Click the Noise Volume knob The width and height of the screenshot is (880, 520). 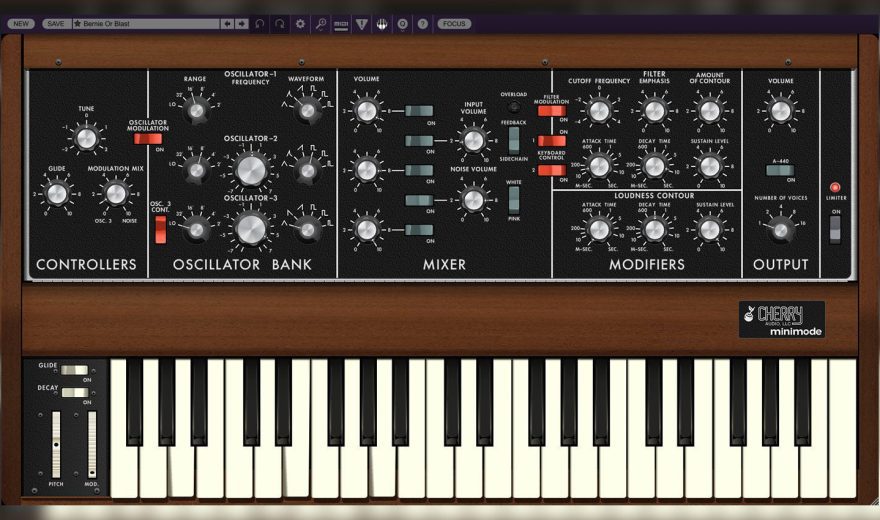pyautogui.click(x=473, y=200)
